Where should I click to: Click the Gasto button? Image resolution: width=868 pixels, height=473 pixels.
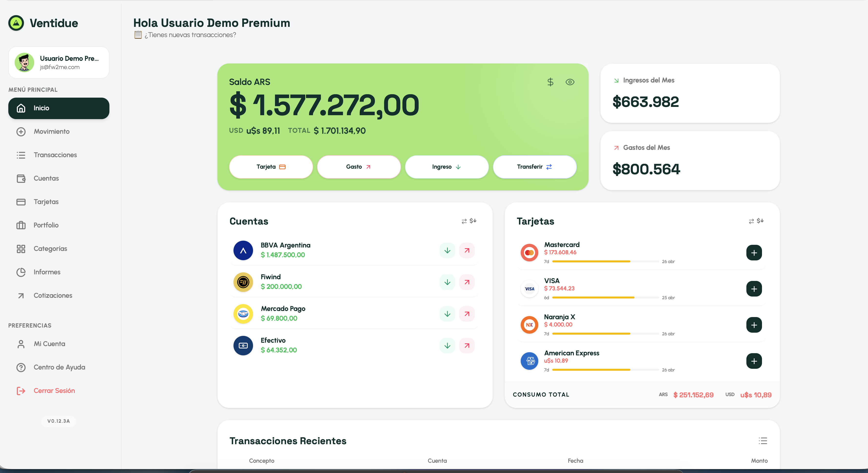coord(359,167)
